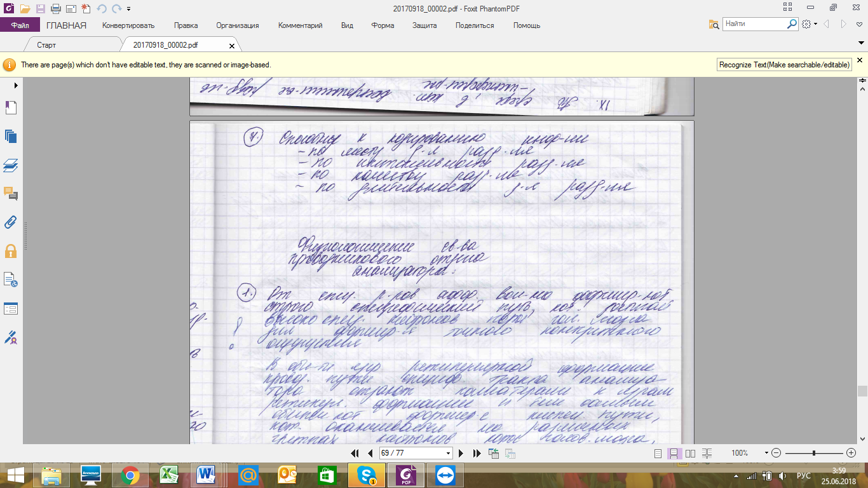Create new PDF with the starred page icon
The height and width of the screenshot is (488, 868).
[x=86, y=8]
